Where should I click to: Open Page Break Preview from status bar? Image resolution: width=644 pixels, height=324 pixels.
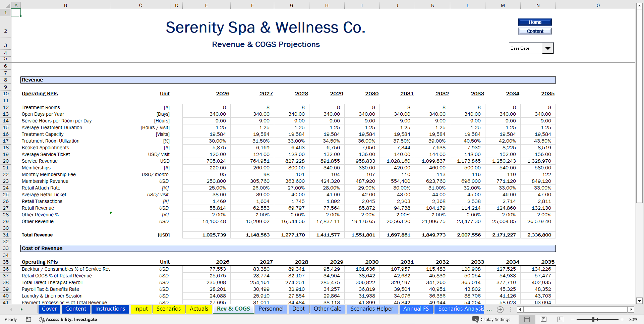(x=560, y=319)
